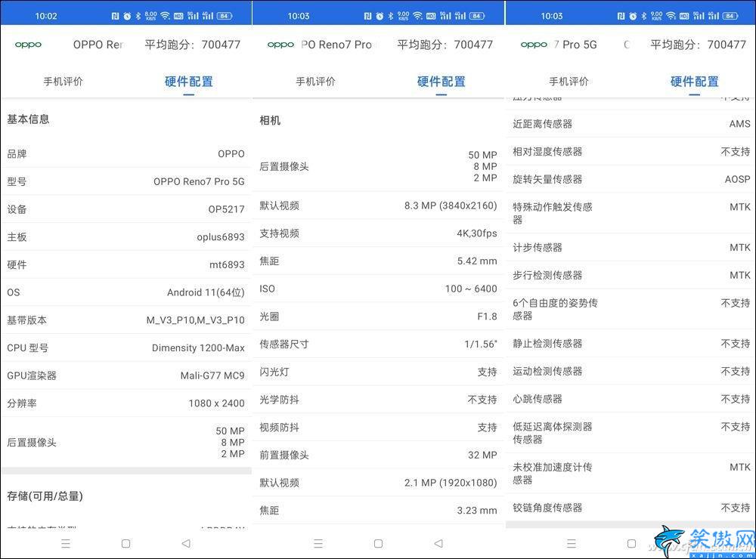Tap the Bluetooth icon in right status bar
This screenshot has width=756, height=559.
(643, 16)
